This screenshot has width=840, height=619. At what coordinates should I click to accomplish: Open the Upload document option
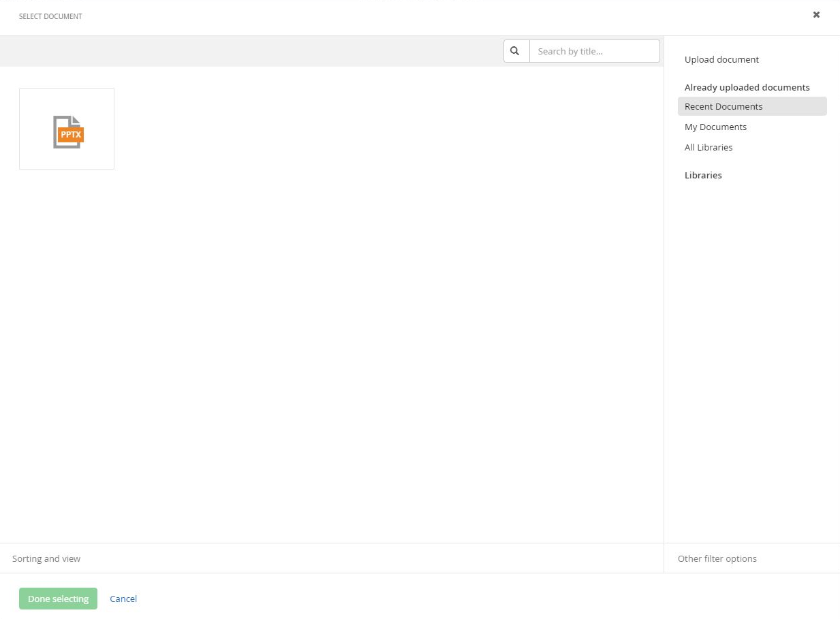tap(721, 60)
